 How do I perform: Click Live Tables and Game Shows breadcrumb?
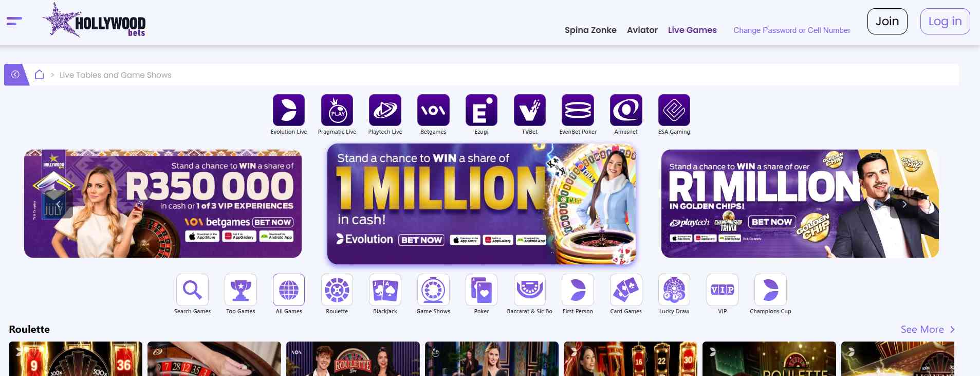click(x=116, y=75)
